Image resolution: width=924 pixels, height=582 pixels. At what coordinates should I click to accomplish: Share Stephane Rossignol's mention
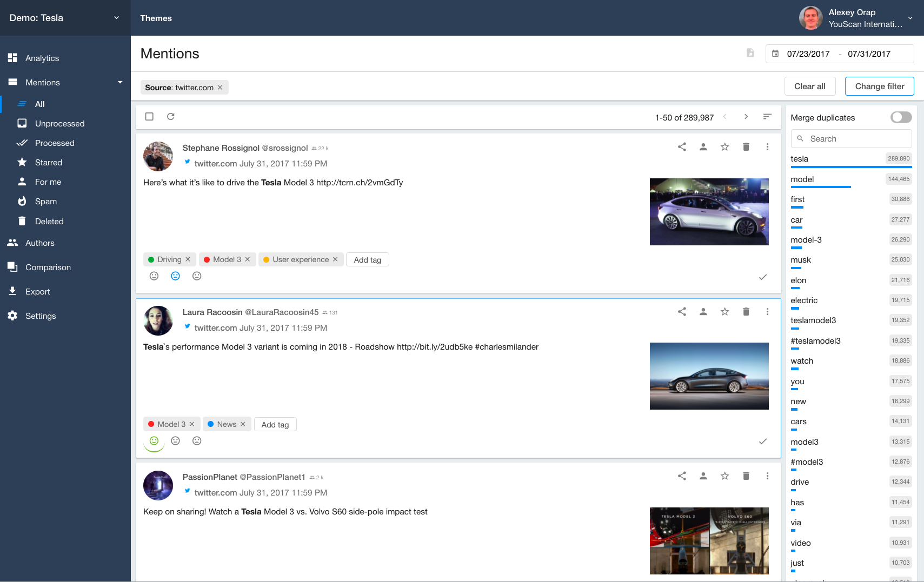coord(681,146)
